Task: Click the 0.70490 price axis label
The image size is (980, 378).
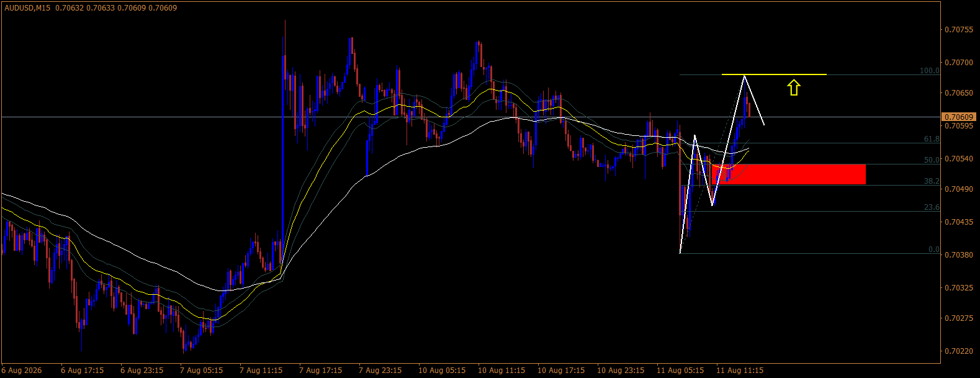Action: tap(959, 189)
